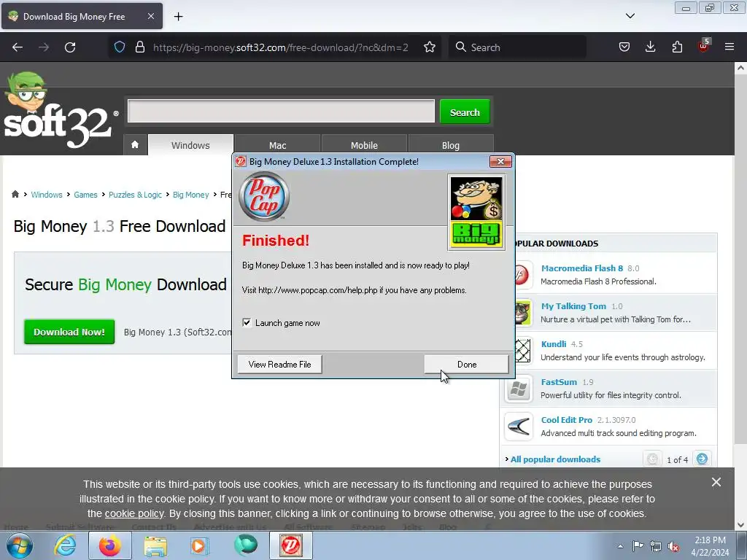Click the Done button in the installer

[466, 365]
